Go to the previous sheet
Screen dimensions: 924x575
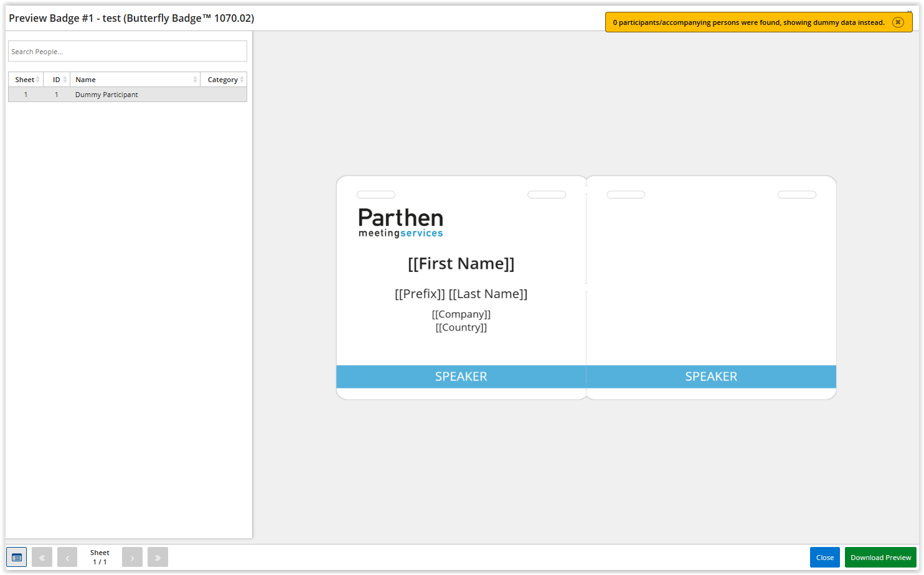(67, 558)
